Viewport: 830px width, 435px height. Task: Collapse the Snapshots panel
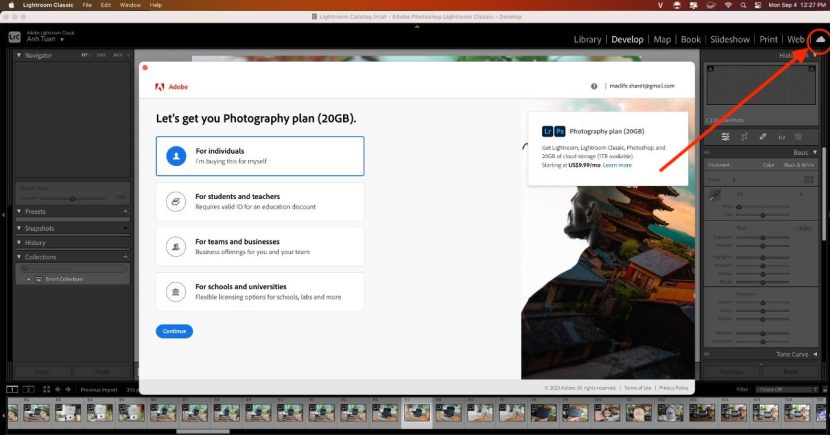(19, 228)
